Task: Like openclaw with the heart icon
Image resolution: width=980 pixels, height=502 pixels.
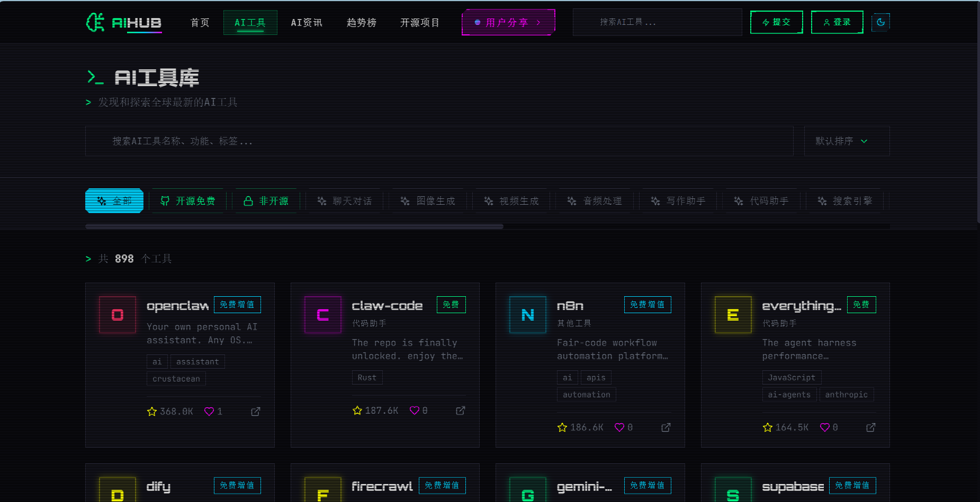Action: coord(209,412)
